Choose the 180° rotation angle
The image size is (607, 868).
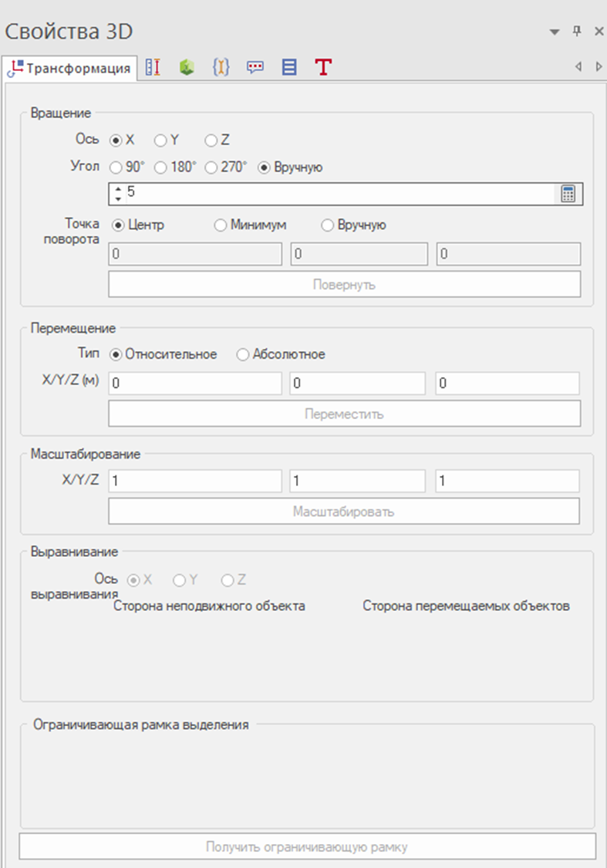tap(160, 167)
